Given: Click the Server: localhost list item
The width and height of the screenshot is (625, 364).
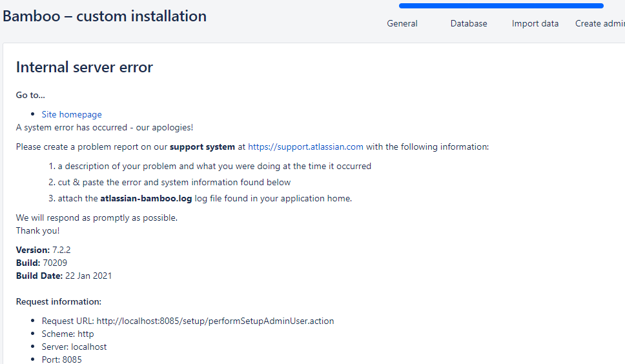Looking at the screenshot, I should click(x=74, y=347).
